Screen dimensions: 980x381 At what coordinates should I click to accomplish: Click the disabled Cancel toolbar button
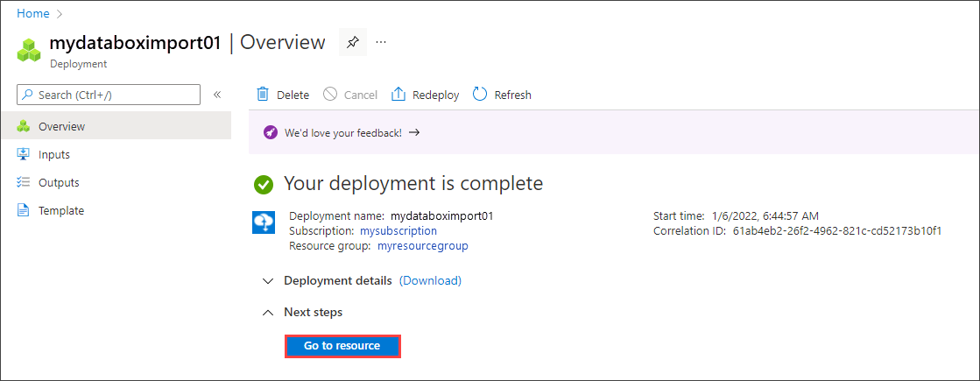pos(350,95)
